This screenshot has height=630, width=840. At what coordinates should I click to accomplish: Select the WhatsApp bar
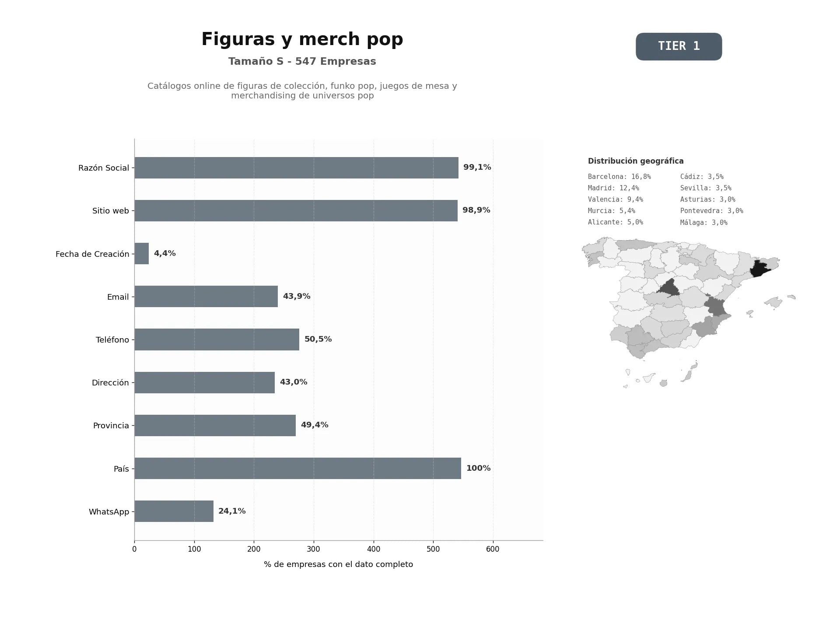pos(174,511)
